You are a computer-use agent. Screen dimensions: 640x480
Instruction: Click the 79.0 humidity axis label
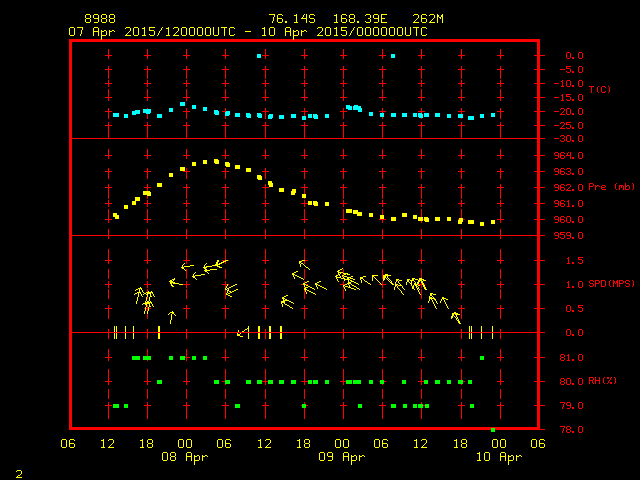coord(571,406)
